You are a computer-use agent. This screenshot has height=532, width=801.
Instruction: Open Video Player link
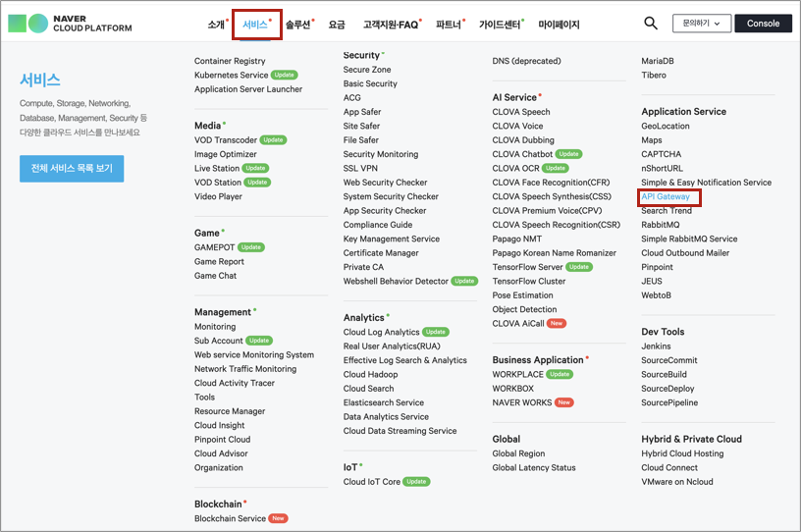pos(218,196)
